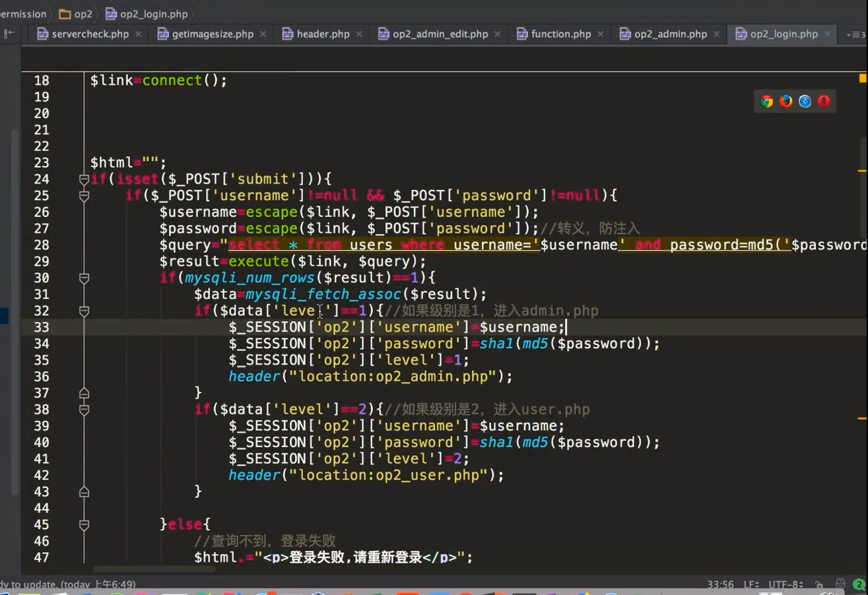This screenshot has width=868, height=595.
Task: Click the horizontal editor scrollbar
Action: (153, 569)
